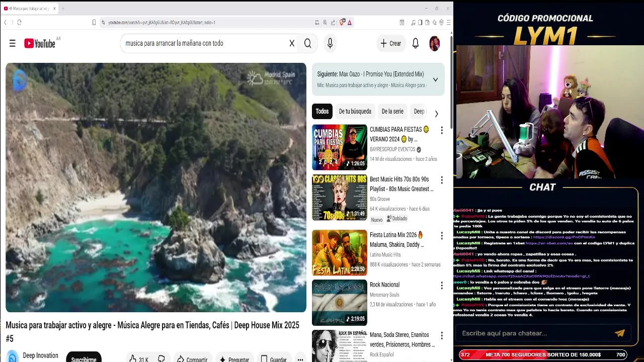Viewport: 644px width, 362px height.
Task: Bookmark this page in the toolbar
Action: [x=94, y=22]
